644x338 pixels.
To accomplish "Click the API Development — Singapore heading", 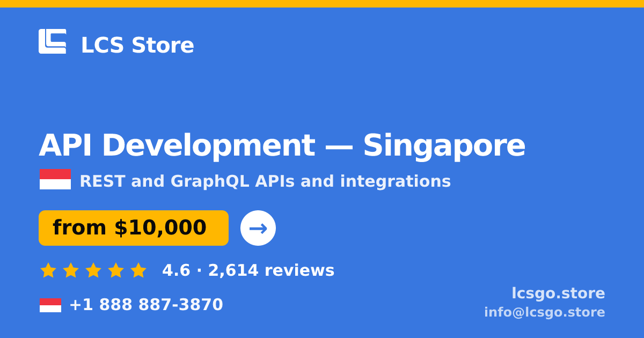I will 282,145.
